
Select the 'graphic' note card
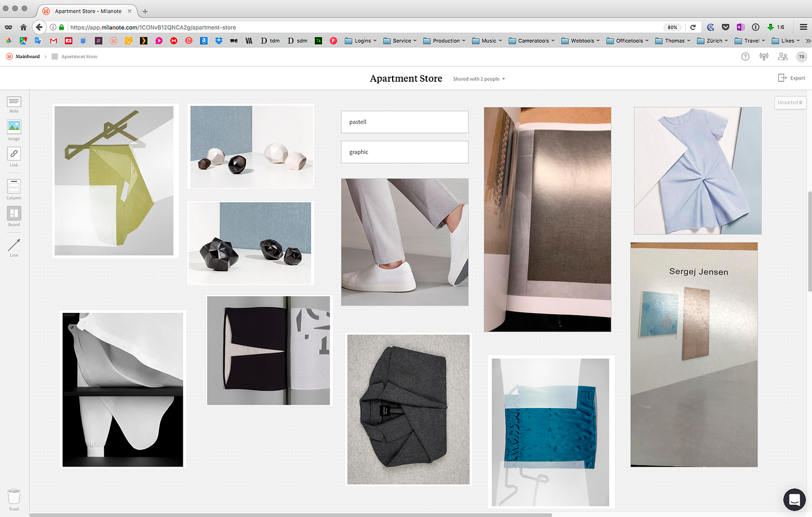coord(405,152)
